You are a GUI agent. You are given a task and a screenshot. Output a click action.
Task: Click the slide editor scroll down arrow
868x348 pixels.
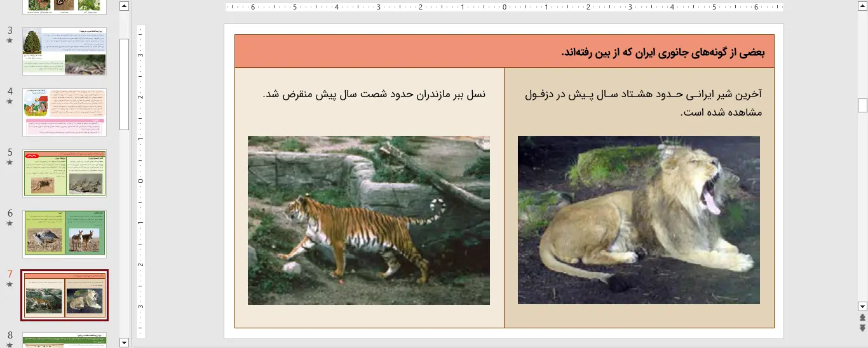point(862,306)
